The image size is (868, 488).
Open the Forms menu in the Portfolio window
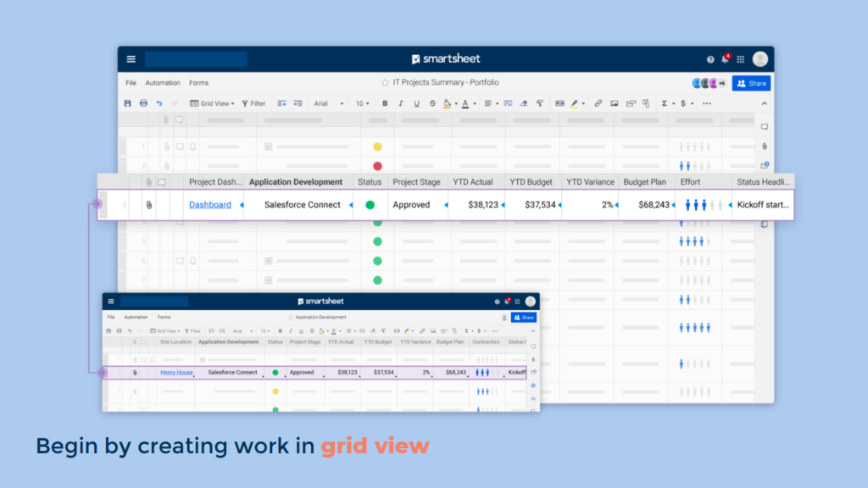point(198,83)
